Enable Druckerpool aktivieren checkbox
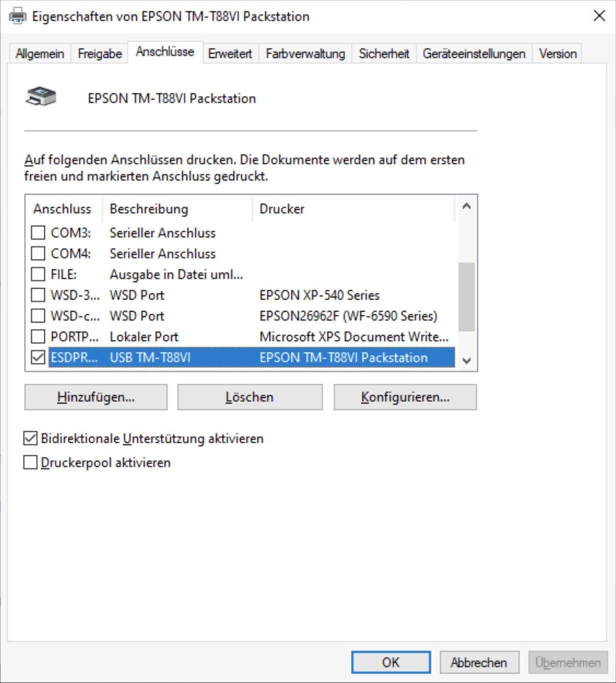 [30, 462]
